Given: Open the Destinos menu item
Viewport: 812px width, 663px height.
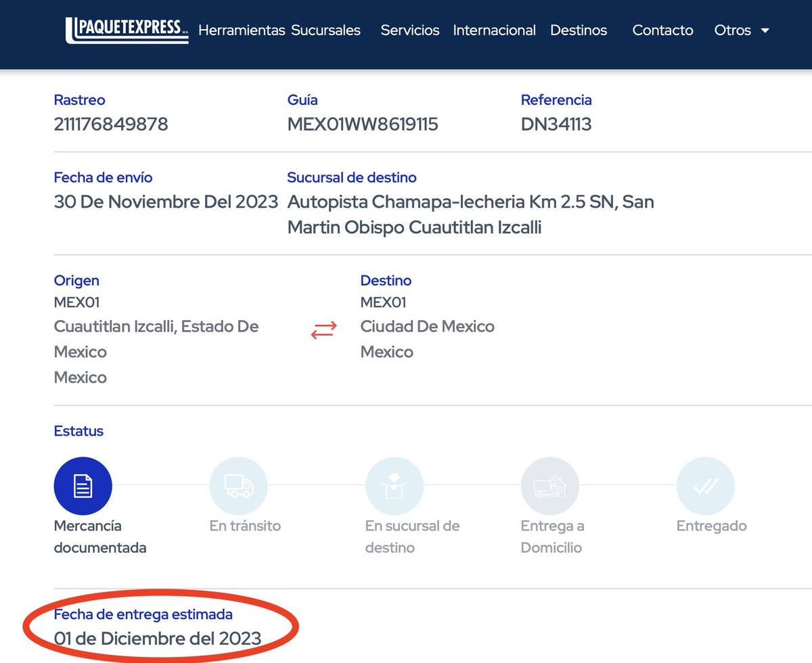Looking at the screenshot, I should tap(579, 30).
